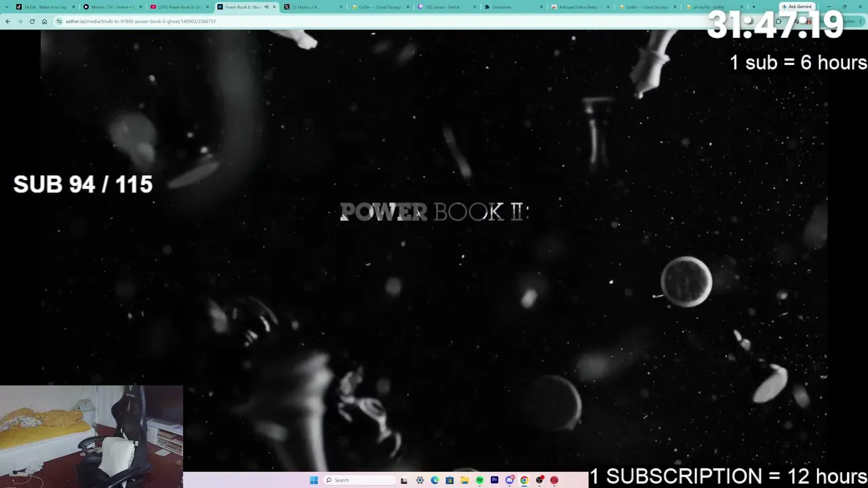Mute audio on the Power Book II tab

pos(267,7)
